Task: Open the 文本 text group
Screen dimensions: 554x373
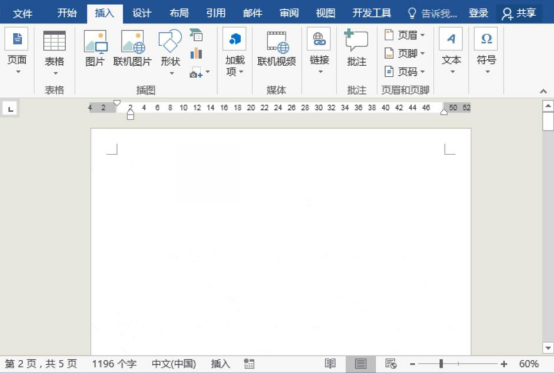Action: coord(451,51)
